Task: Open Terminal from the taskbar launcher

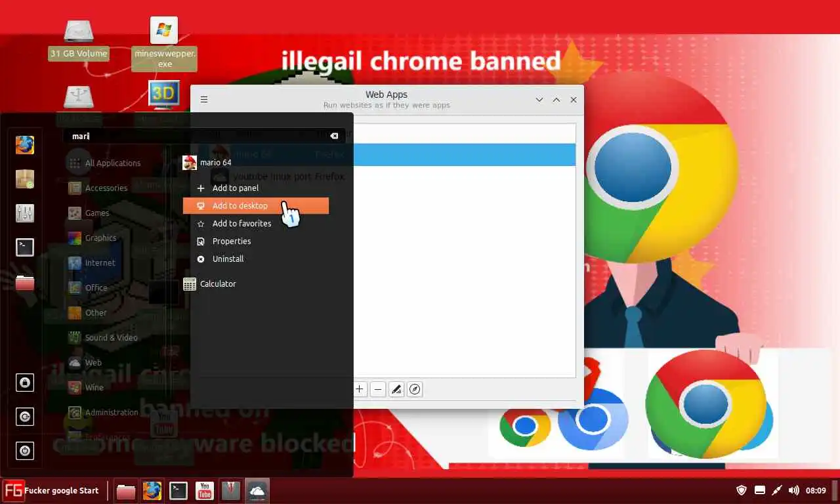Action: [x=178, y=491]
